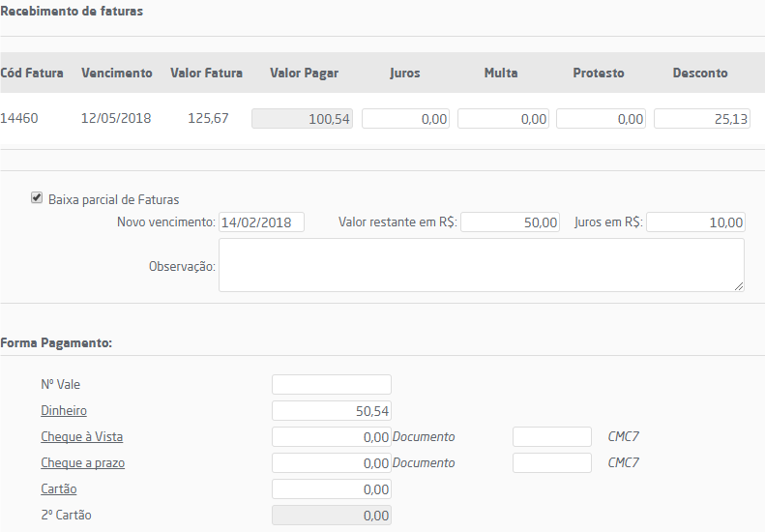Click the Cheque a prazo Documento field

pyautogui.click(x=551, y=462)
